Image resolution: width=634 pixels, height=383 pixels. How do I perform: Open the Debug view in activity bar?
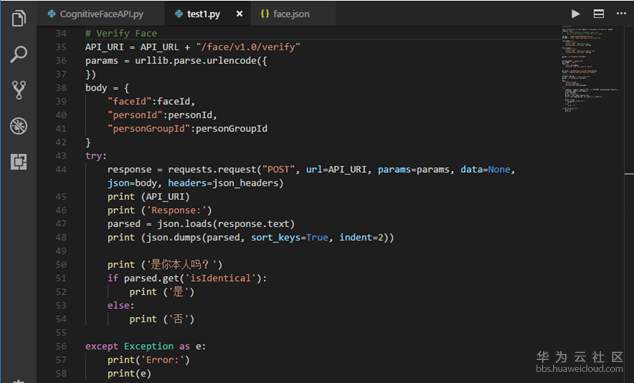pos(19,126)
